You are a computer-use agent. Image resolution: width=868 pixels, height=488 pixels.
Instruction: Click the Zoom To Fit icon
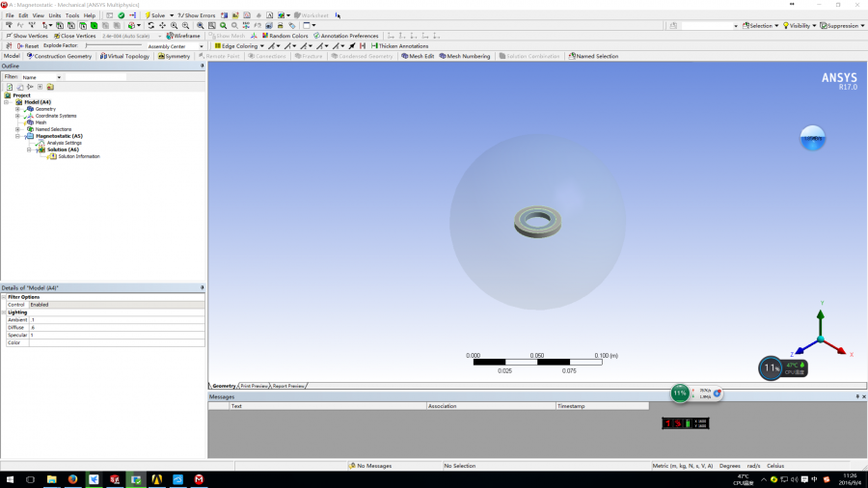point(201,25)
